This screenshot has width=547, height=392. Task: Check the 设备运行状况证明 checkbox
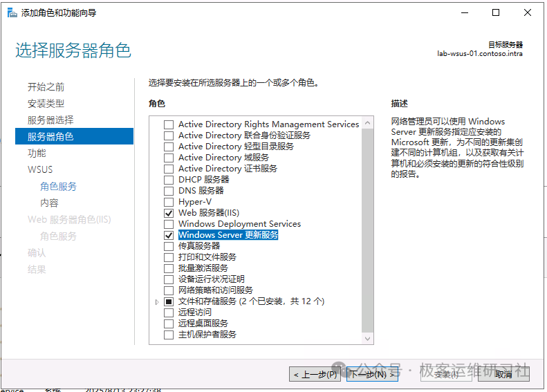(x=169, y=280)
